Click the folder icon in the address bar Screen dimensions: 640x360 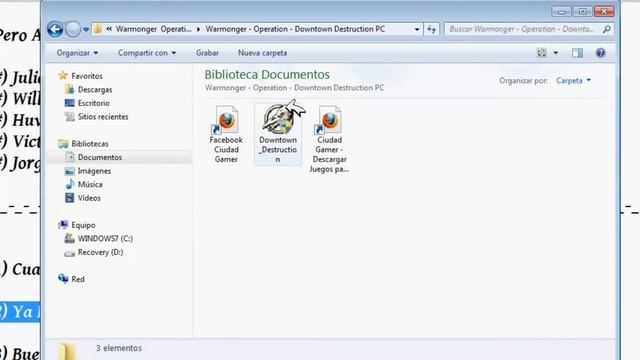(98, 29)
